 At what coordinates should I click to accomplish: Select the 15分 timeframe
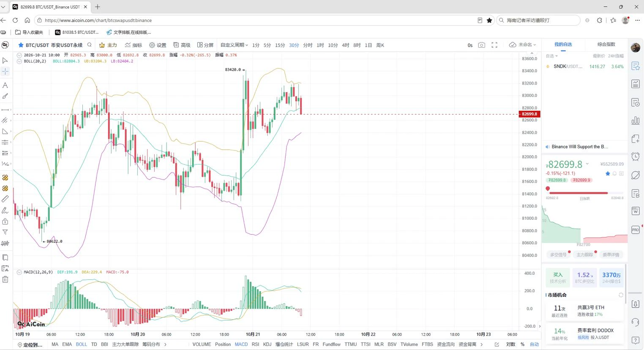[280, 45]
